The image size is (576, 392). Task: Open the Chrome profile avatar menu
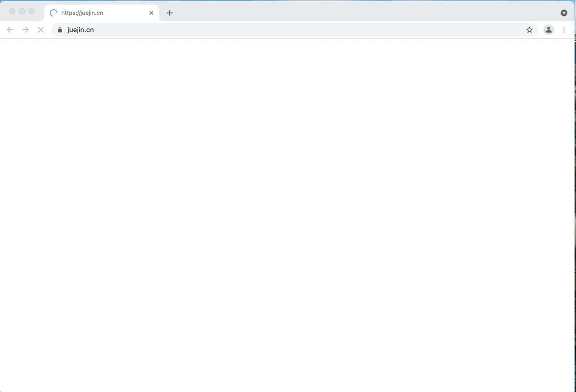pos(548,29)
